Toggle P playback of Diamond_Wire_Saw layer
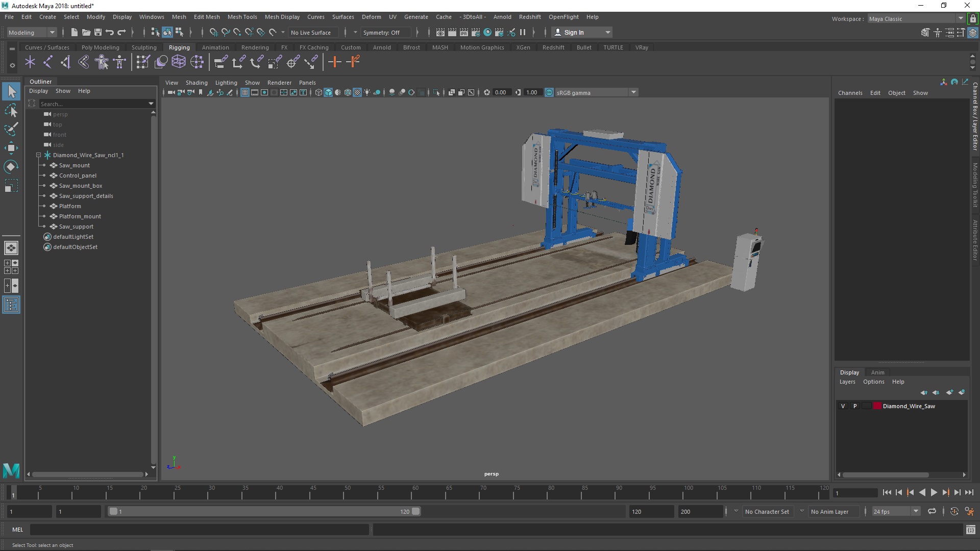Screen dimensions: 980x551 [x=855, y=406]
